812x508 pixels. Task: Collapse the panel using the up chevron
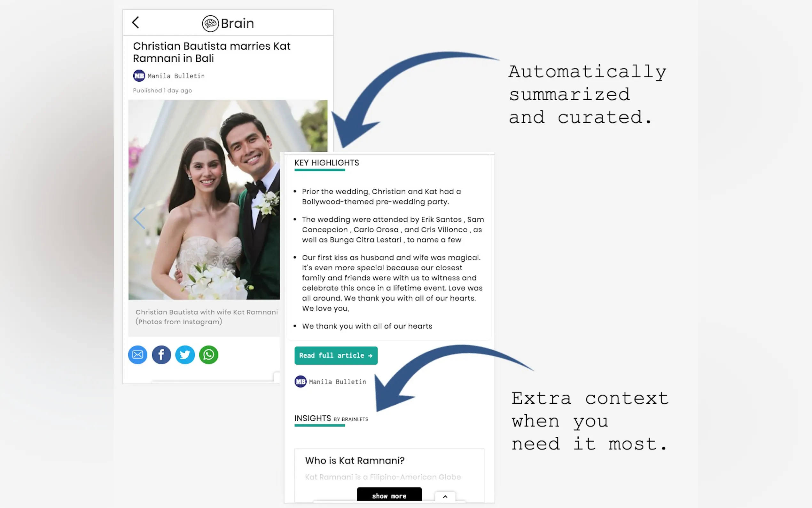(445, 496)
